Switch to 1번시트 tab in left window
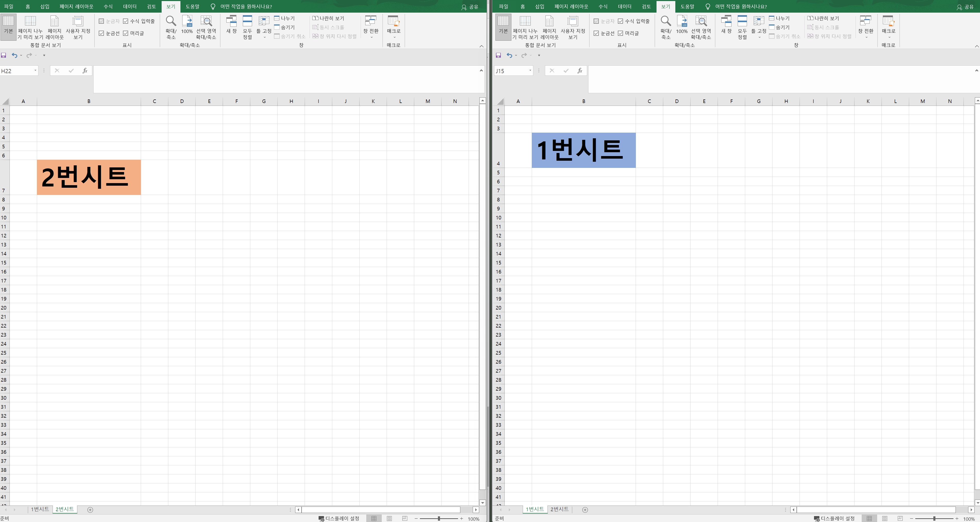 pyautogui.click(x=39, y=509)
